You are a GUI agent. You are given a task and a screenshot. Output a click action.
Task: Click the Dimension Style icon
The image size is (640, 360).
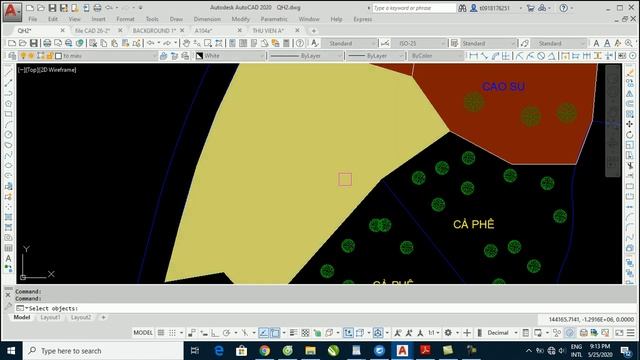(x=384, y=43)
